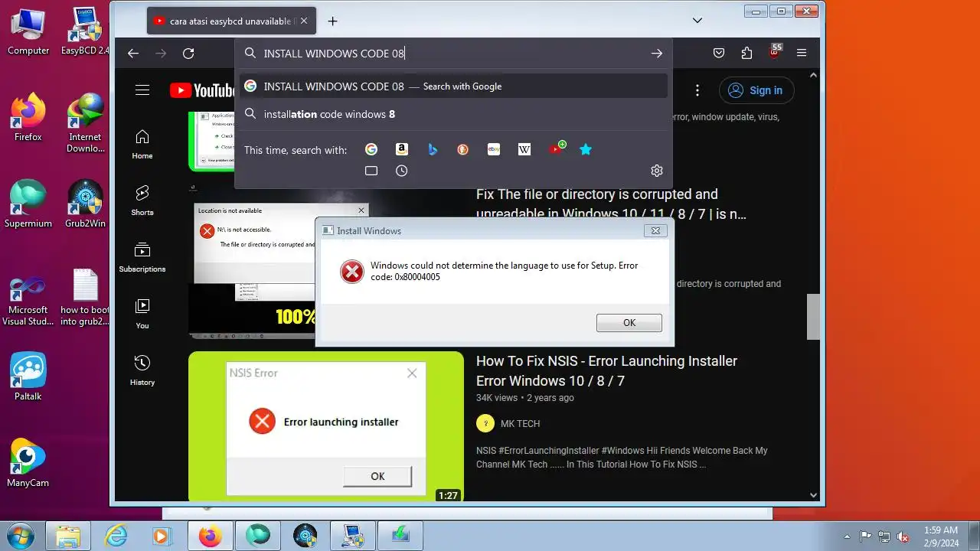Open the 'how to boot into grub2' text file
Screen dimensions: 980x551
[85, 295]
